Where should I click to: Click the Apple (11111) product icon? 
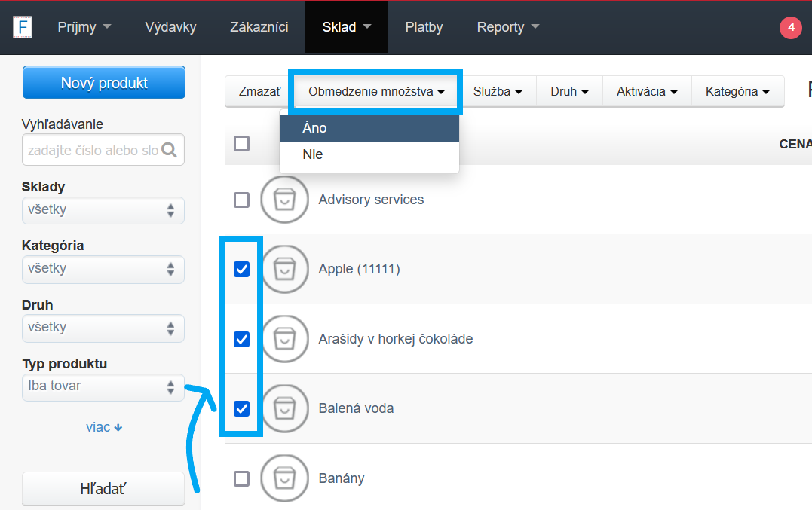pos(284,269)
